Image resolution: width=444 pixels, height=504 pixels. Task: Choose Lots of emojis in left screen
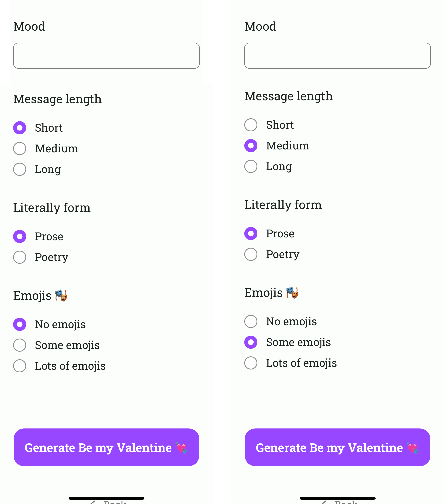[x=20, y=366]
